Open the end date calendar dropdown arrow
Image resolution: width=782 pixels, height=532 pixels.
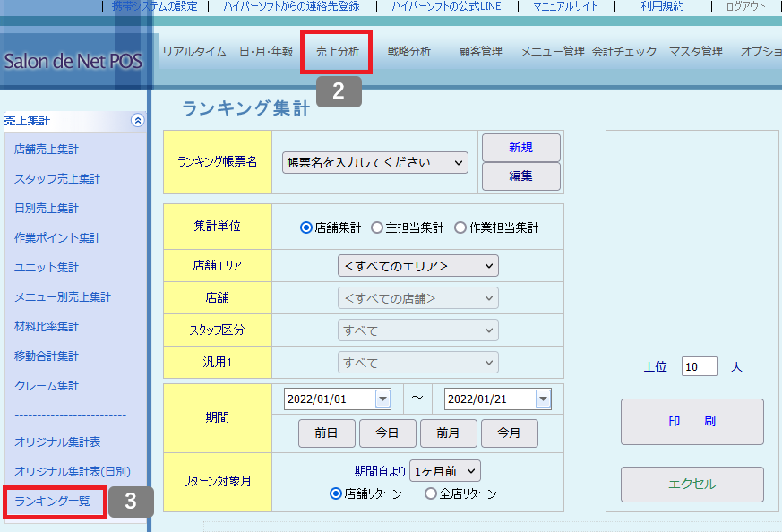[x=542, y=399]
